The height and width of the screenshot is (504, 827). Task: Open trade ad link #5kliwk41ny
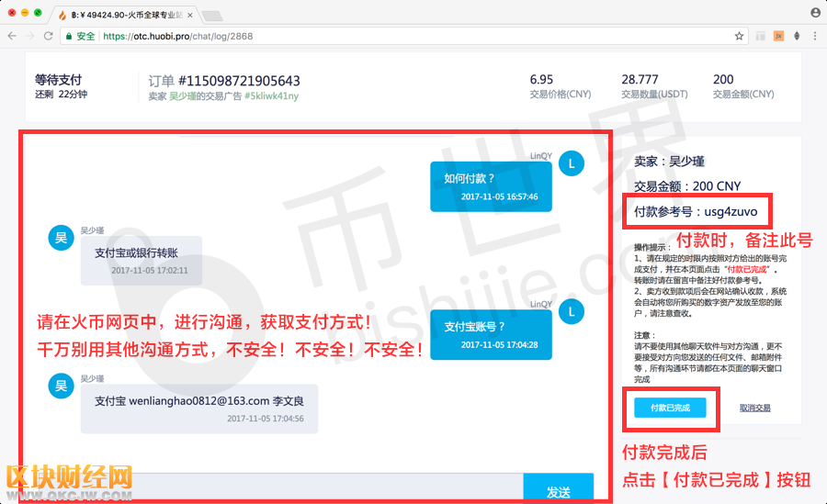pos(271,96)
